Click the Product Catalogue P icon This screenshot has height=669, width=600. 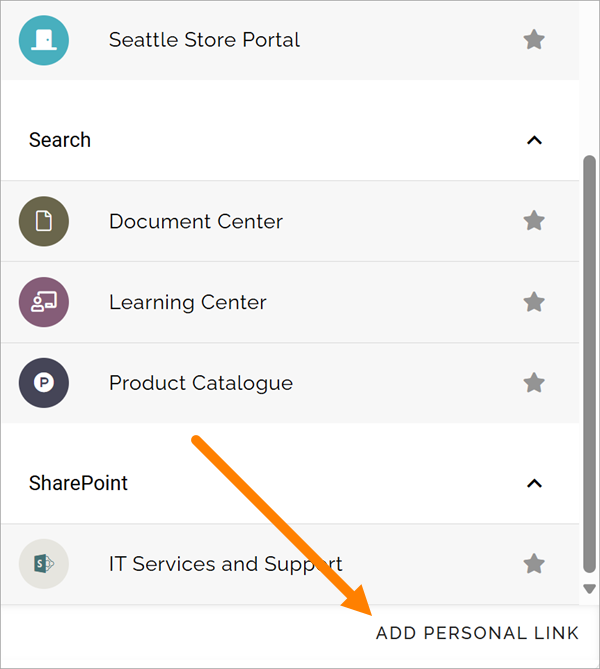(44, 383)
